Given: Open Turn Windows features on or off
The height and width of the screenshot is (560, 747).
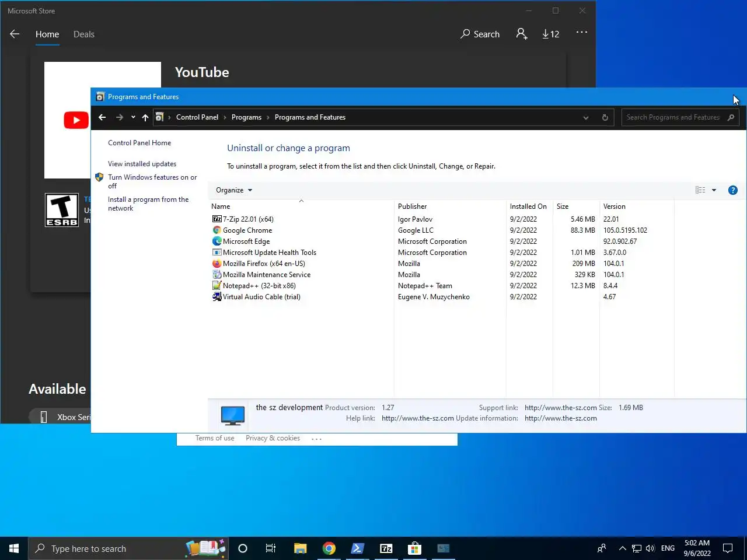Looking at the screenshot, I should click(x=152, y=181).
